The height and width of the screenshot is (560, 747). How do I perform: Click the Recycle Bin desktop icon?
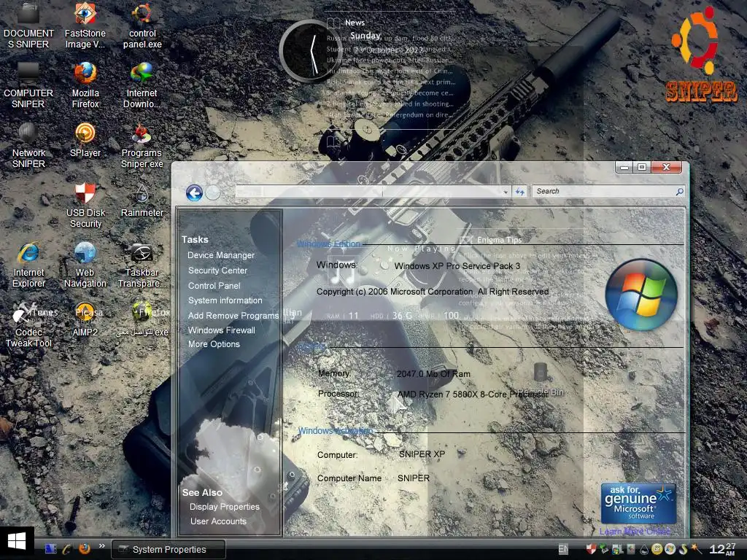[x=541, y=380]
